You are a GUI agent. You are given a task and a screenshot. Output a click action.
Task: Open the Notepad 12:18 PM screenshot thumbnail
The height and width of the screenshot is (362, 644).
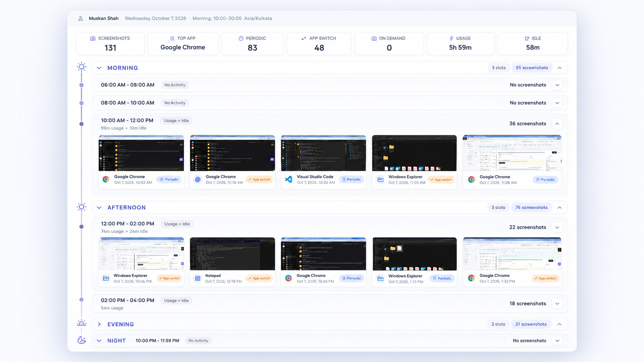coord(232,254)
